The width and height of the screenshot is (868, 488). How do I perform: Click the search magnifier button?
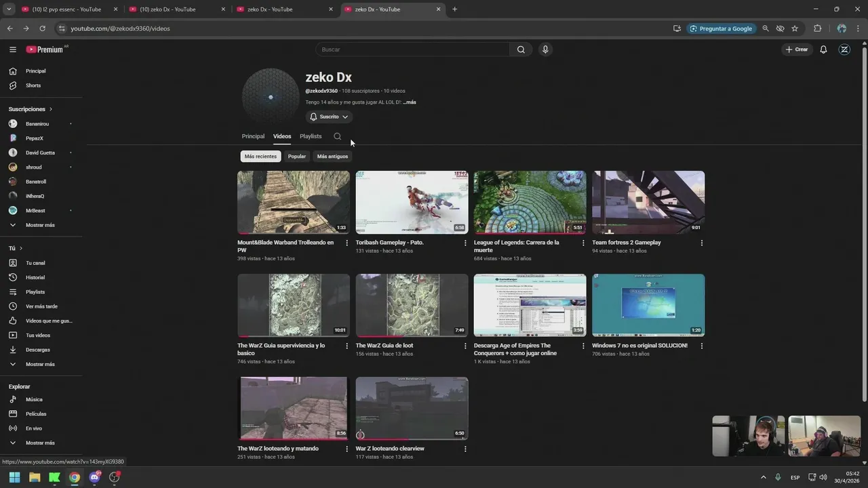[x=521, y=49]
